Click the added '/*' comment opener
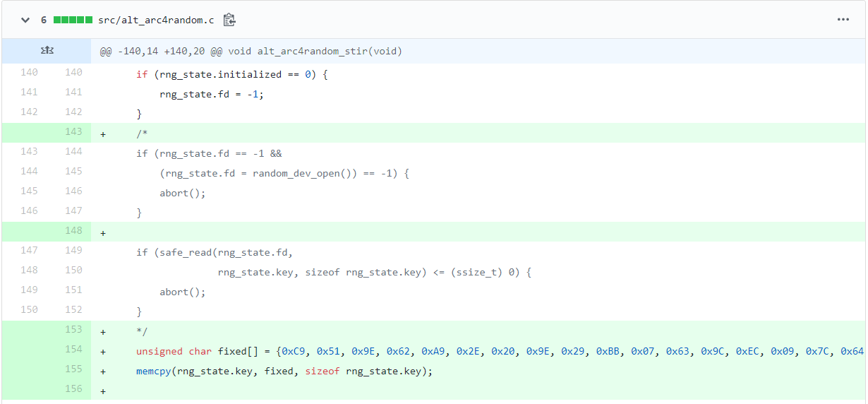This screenshot has width=868, height=404. (x=142, y=133)
